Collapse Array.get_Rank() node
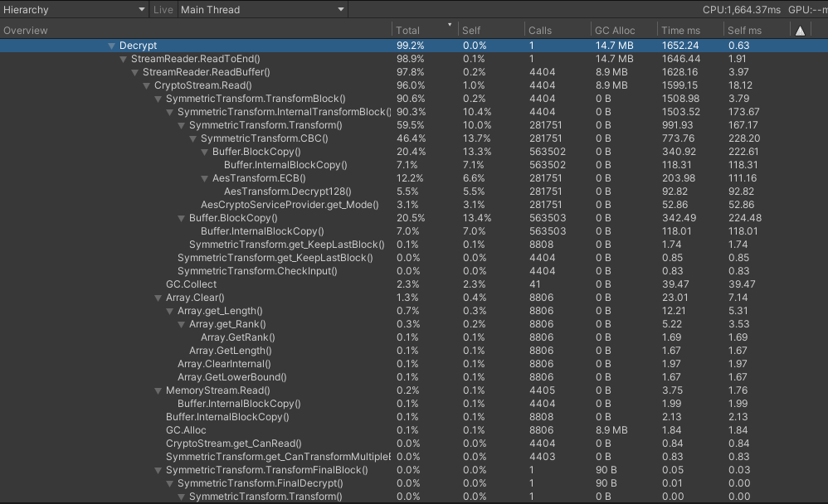 181,324
